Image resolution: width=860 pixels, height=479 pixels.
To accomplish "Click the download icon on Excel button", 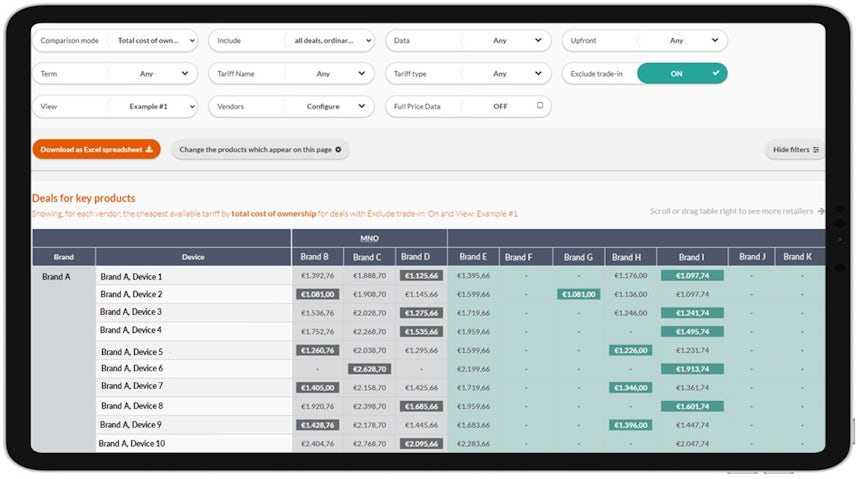I will [x=149, y=150].
